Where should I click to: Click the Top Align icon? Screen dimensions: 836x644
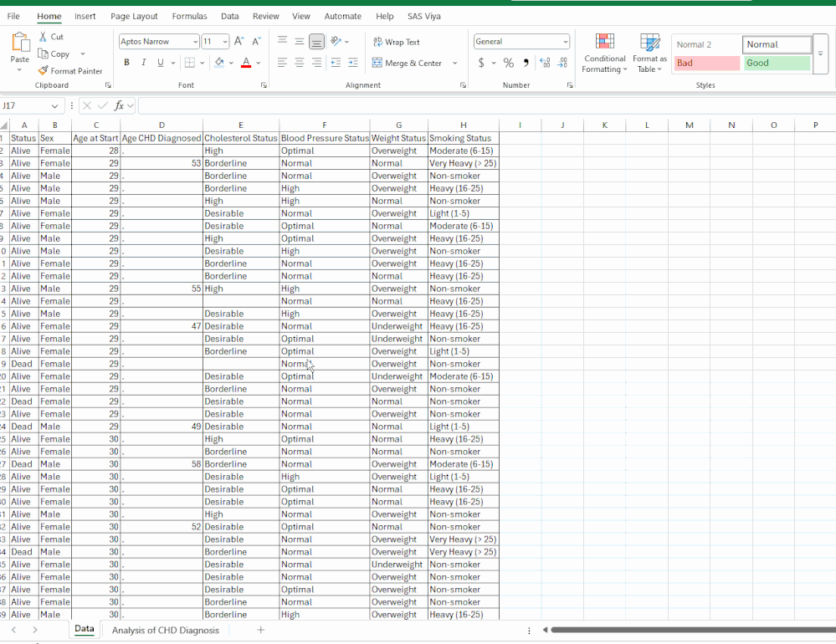(x=283, y=41)
